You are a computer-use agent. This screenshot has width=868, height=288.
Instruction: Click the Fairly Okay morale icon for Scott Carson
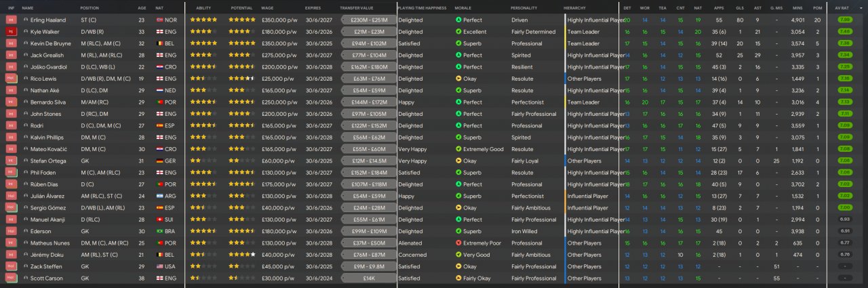click(x=458, y=278)
